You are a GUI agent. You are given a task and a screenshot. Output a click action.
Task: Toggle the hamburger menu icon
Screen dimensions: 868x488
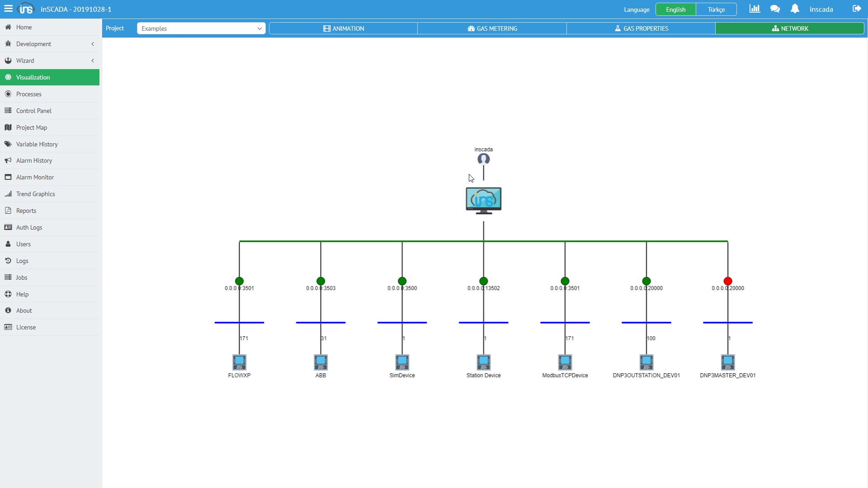(x=8, y=9)
